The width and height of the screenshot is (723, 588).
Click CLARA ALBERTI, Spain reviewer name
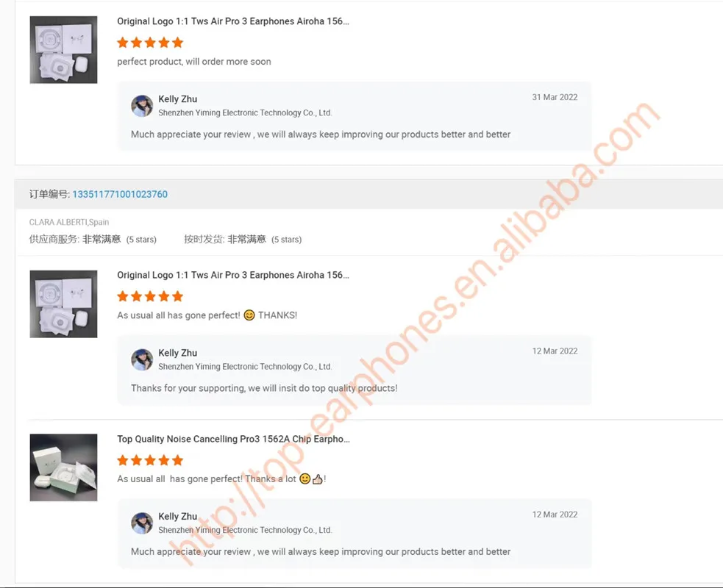[x=69, y=222]
